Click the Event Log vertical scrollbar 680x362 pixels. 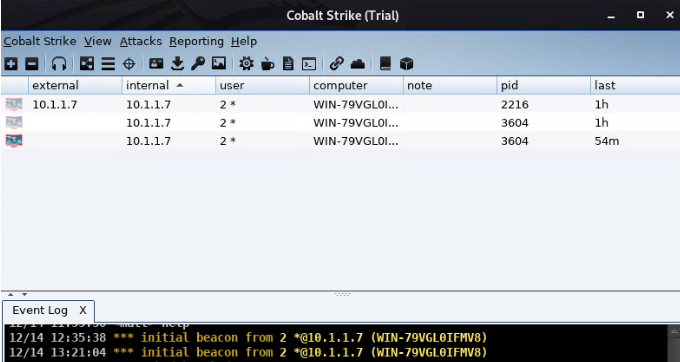coord(674,343)
